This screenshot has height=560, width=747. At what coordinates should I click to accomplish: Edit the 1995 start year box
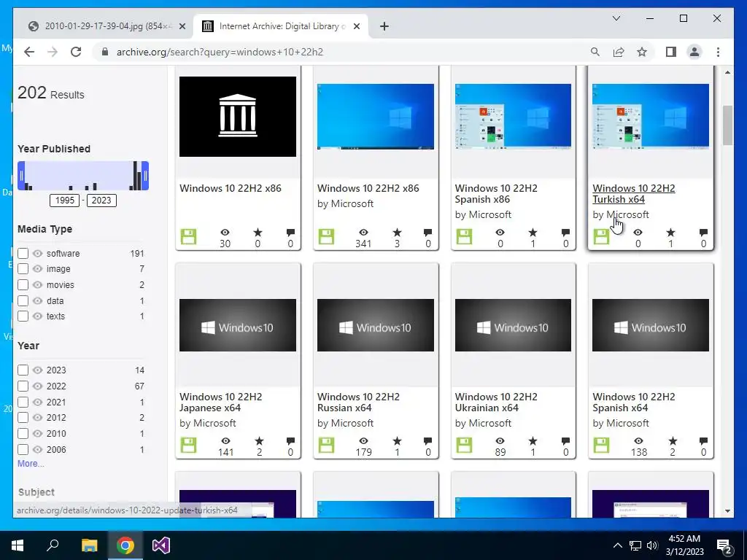(65, 200)
